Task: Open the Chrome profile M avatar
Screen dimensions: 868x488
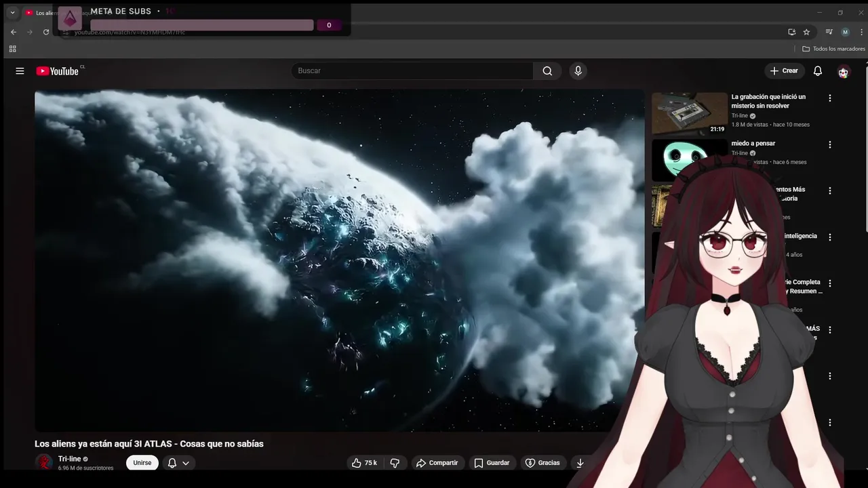Action: pos(845,32)
